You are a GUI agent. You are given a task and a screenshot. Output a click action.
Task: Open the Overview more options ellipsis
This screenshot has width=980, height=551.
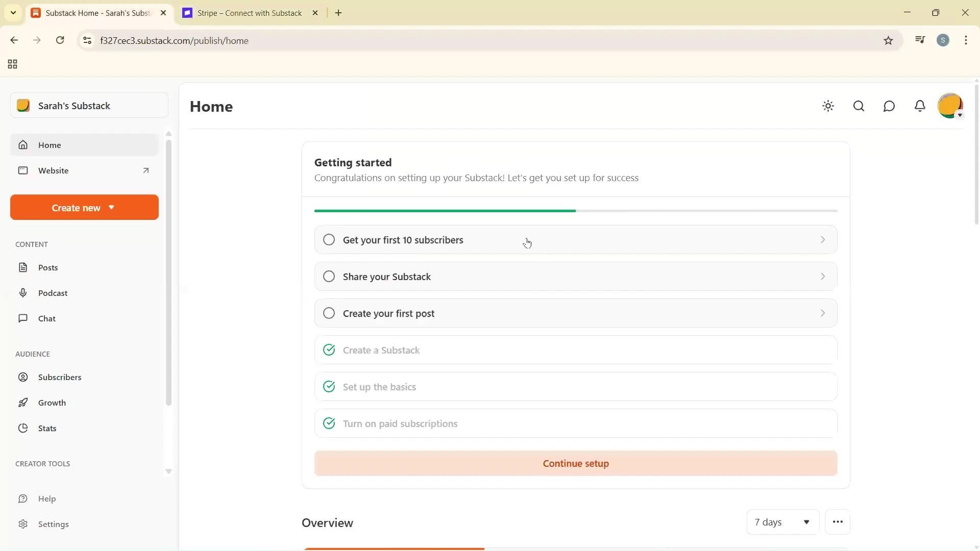click(837, 522)
